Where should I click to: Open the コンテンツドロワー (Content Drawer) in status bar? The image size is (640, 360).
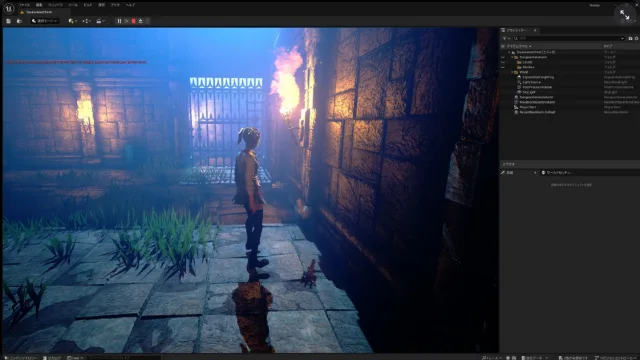(20, 358)
